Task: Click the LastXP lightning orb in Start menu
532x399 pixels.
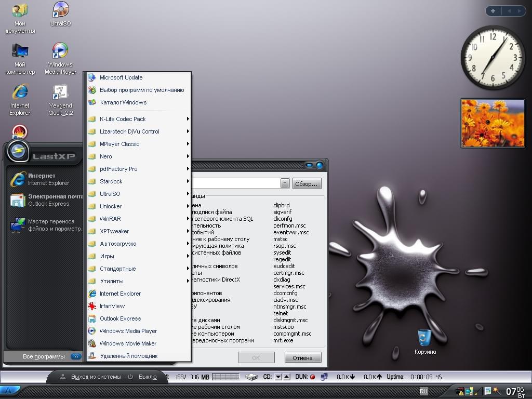Action: (x=18, y=151)
